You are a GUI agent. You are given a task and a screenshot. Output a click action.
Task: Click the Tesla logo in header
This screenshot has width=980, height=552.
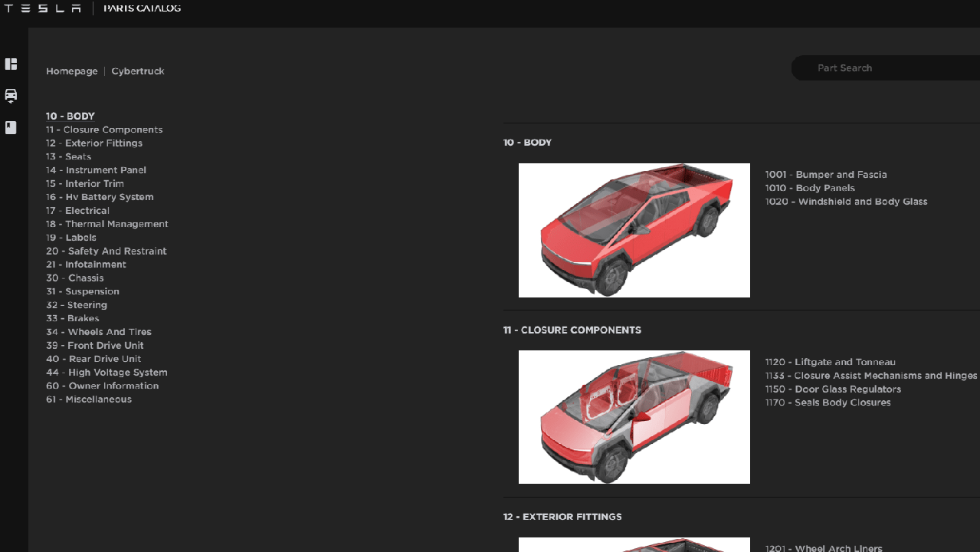pos(42,8)
